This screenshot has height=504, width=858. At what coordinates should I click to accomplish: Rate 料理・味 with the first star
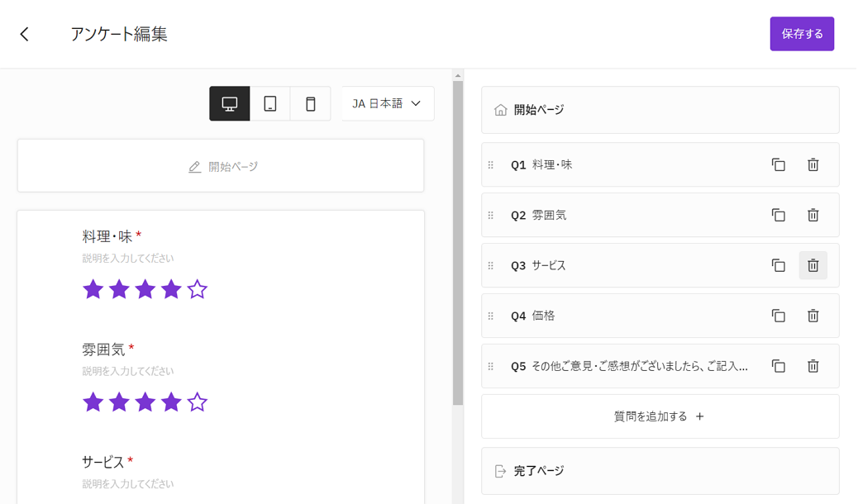[93, 289]
